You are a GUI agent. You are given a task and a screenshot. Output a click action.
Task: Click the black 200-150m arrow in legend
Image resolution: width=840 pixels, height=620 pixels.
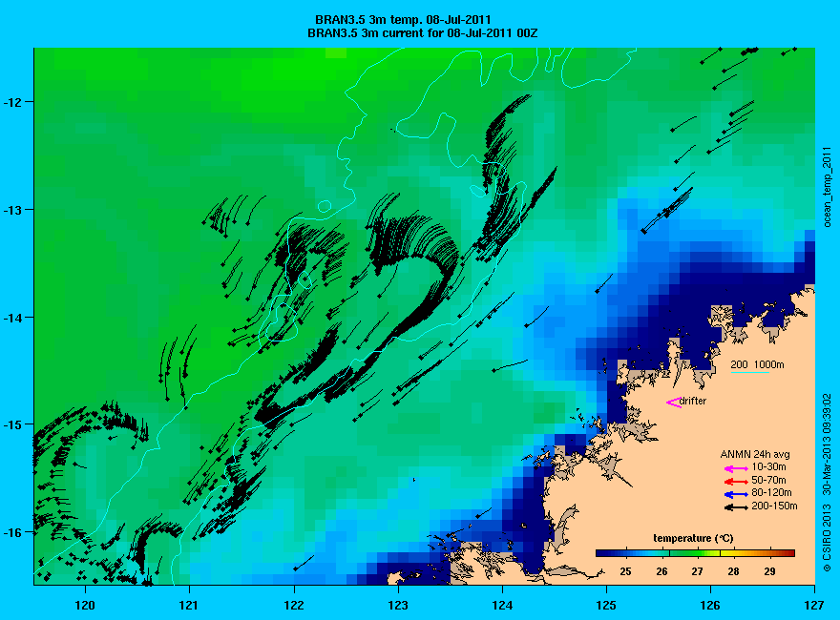[x=736, y=507]
